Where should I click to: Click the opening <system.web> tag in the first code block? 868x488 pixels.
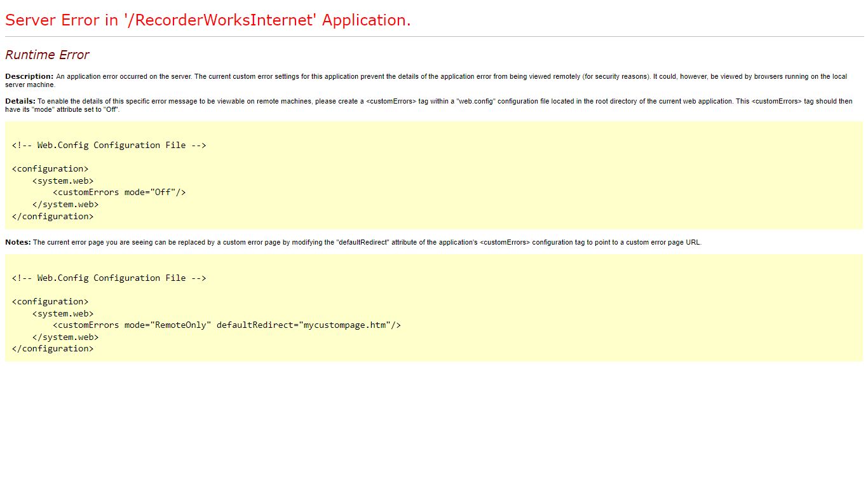(63, 180)
